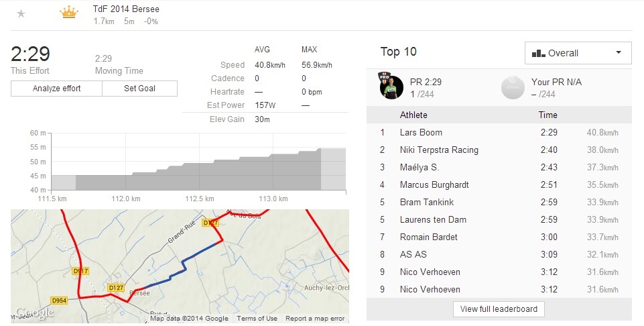Click the D917 road marker on map

tap(80, 271)
